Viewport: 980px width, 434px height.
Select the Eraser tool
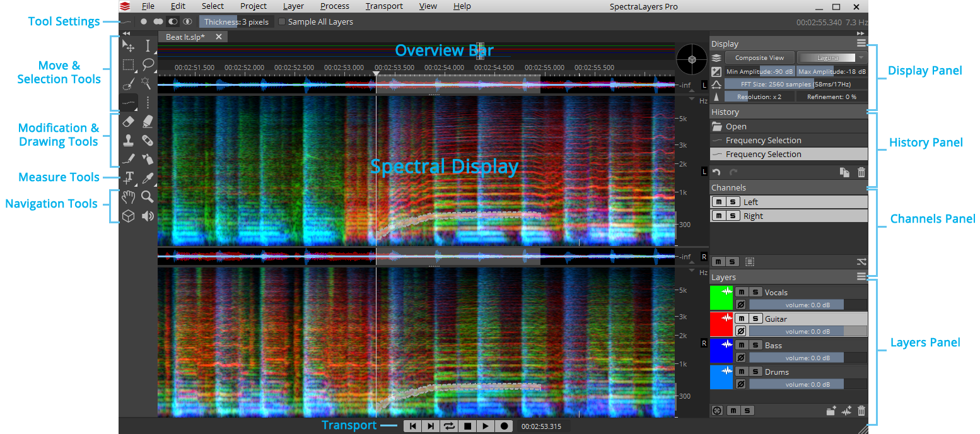(128, 121)
